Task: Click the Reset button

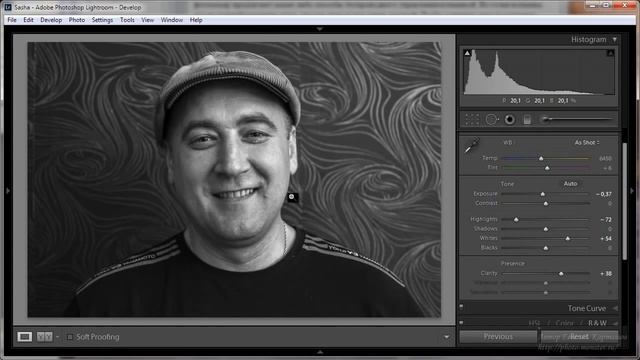Action: pyautogui.click(x=579, y=337)
